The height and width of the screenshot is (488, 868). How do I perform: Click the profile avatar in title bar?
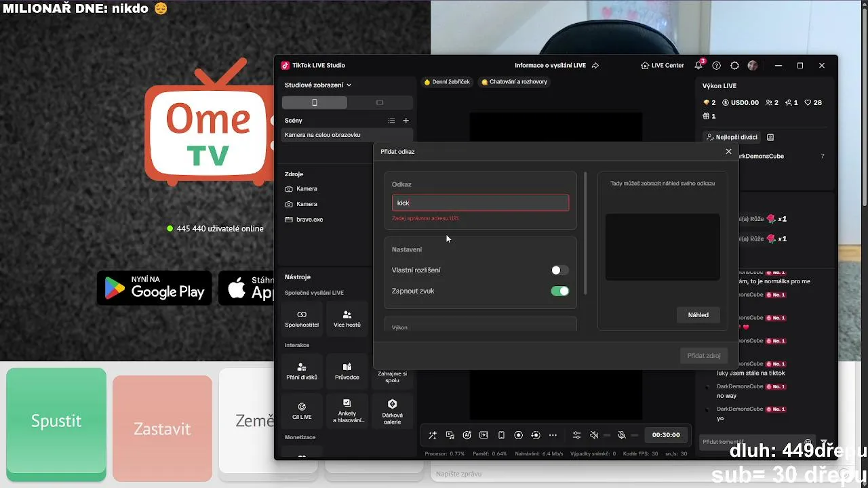[x=752, y=66]
